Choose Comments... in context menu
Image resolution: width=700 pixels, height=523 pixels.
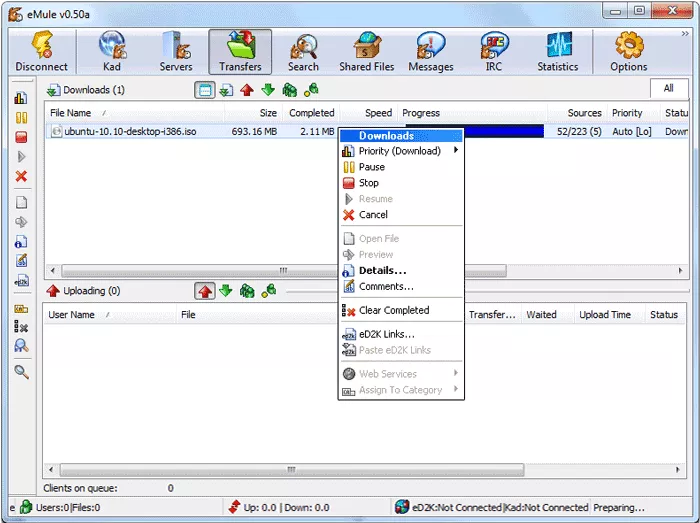(400, 286)
